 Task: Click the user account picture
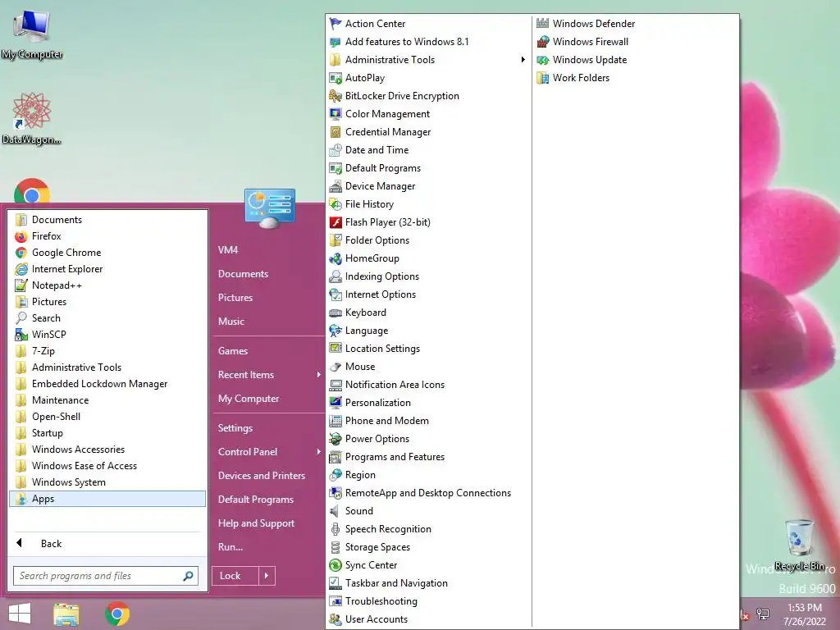point(270,208)
